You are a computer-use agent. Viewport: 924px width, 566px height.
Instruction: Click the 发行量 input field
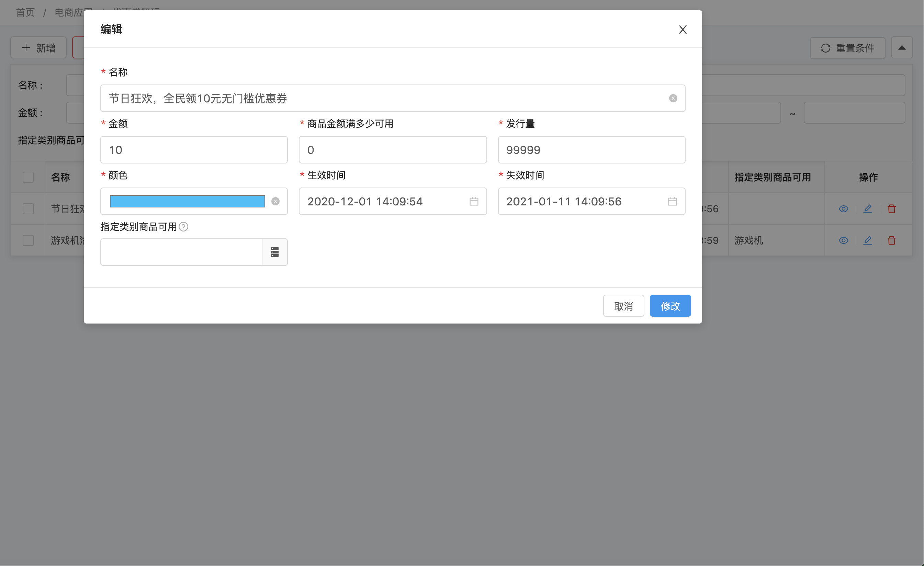[x=591, y=150]
